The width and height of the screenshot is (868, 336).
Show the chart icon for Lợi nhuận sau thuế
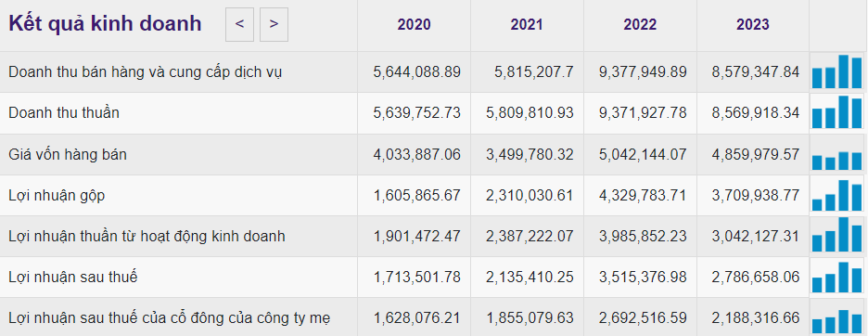point(837,278)
